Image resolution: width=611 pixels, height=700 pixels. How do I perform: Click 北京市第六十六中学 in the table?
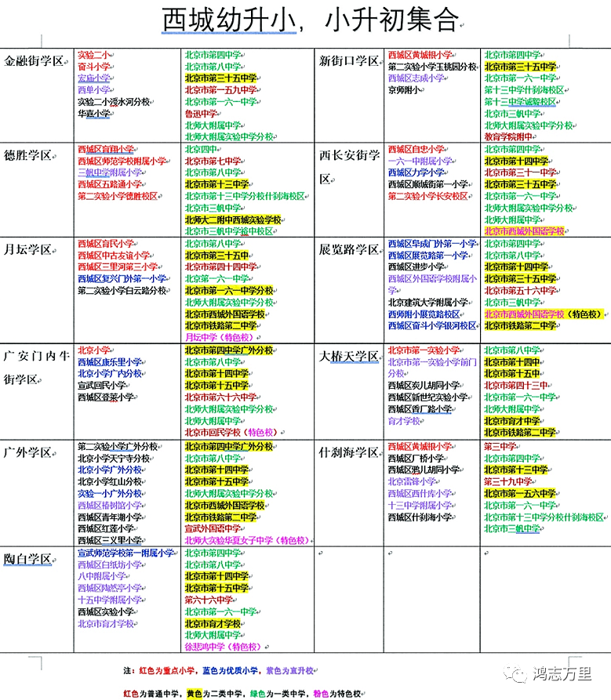221,397
